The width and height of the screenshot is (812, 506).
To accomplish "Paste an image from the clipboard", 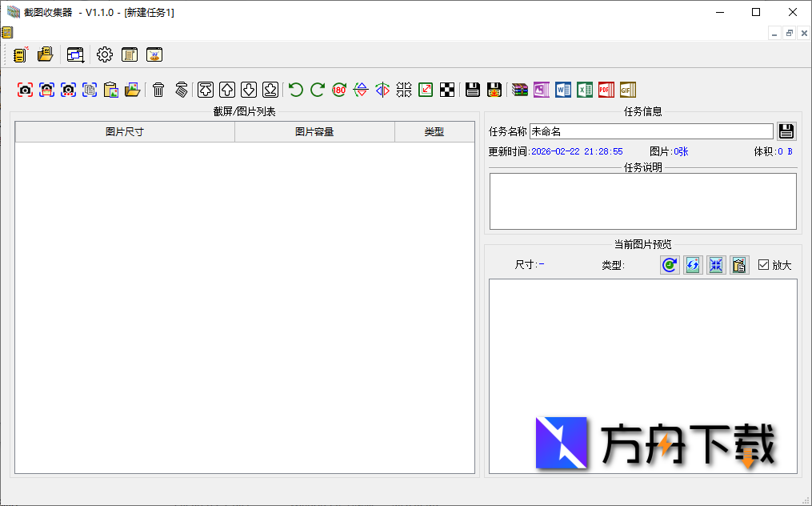I will tap(111, 90).
